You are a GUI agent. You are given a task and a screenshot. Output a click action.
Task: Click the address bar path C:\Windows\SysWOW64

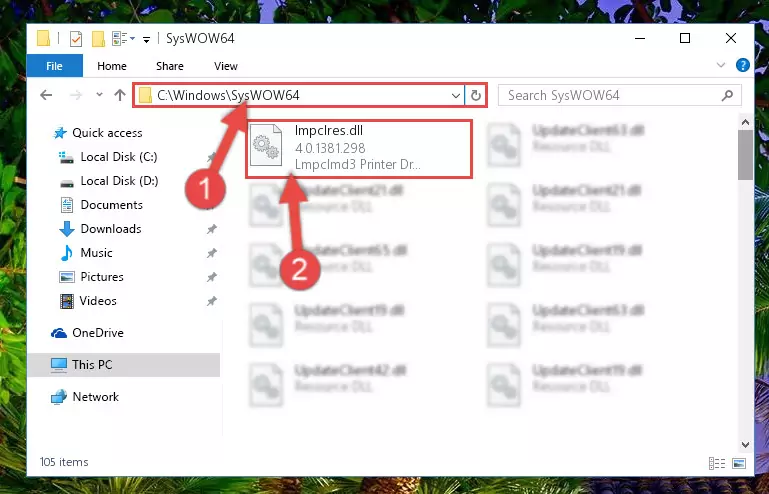point(228,95)
